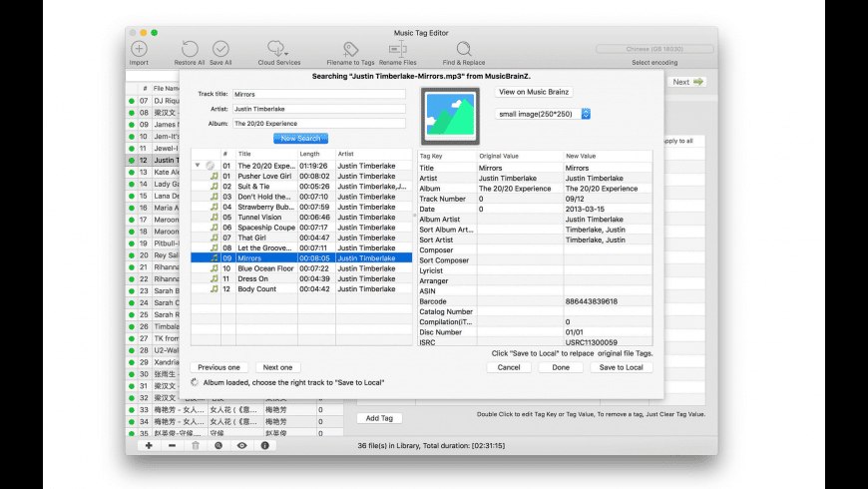Click the Save All checkmark icon

[220, 49]
